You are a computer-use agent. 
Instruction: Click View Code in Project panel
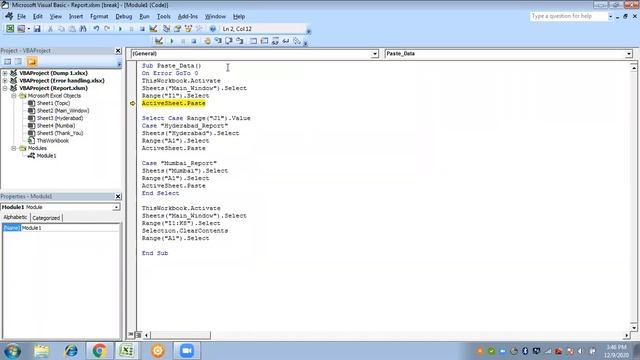point(7,62)
